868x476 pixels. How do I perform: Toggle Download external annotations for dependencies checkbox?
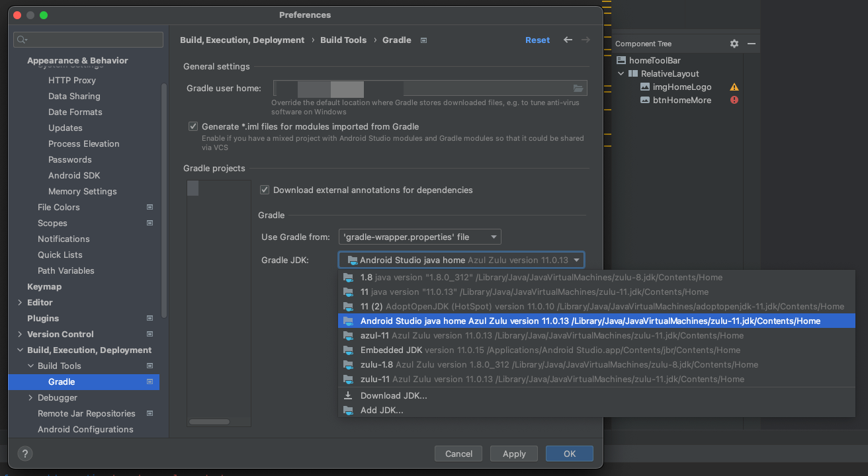coord(265,190)
